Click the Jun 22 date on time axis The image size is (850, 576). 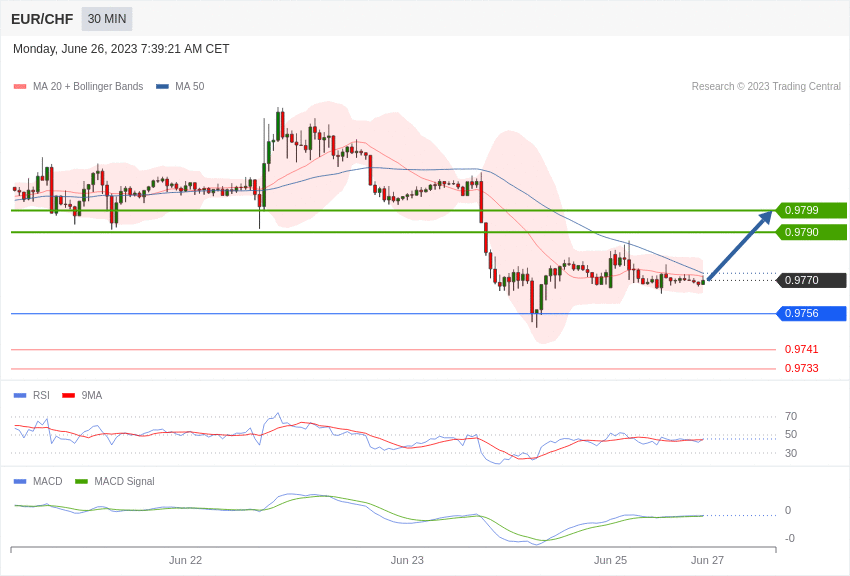185,560
